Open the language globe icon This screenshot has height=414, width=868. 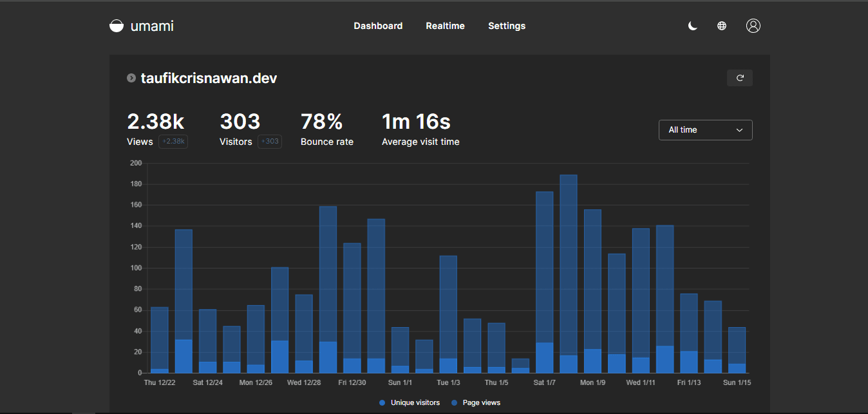pos(722,26)
